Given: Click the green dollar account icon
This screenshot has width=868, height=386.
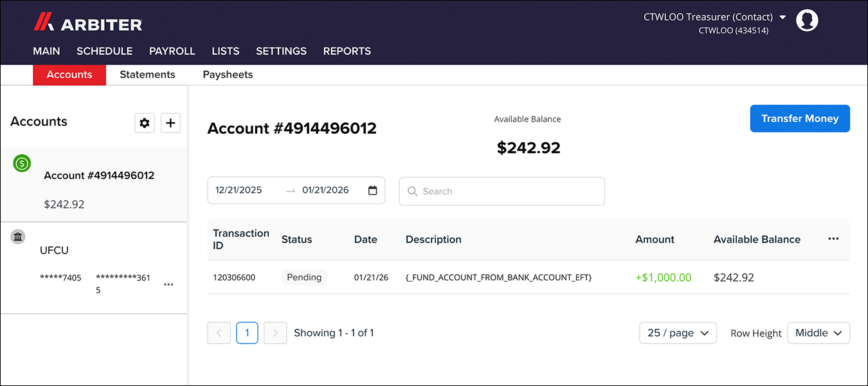Looking at the screenshot, I should [22, 163].
